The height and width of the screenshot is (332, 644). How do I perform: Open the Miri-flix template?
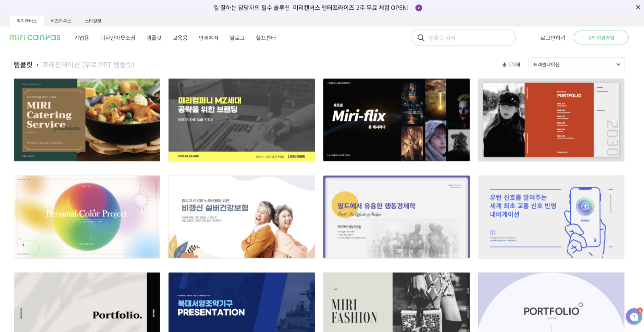tap(396, 120)
